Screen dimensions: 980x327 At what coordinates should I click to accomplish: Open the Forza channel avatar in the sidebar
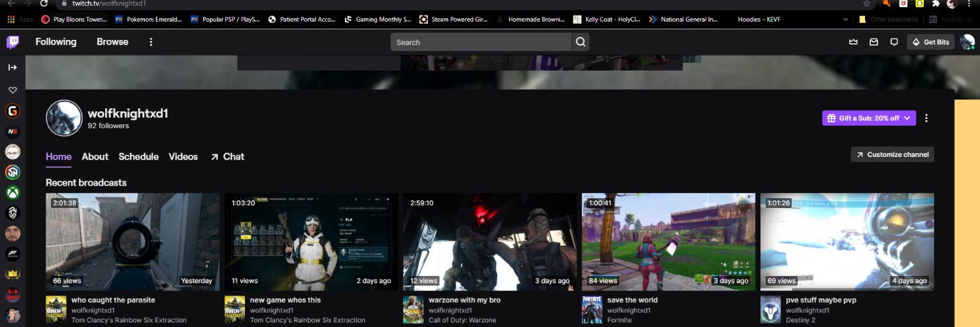[12, 254]
